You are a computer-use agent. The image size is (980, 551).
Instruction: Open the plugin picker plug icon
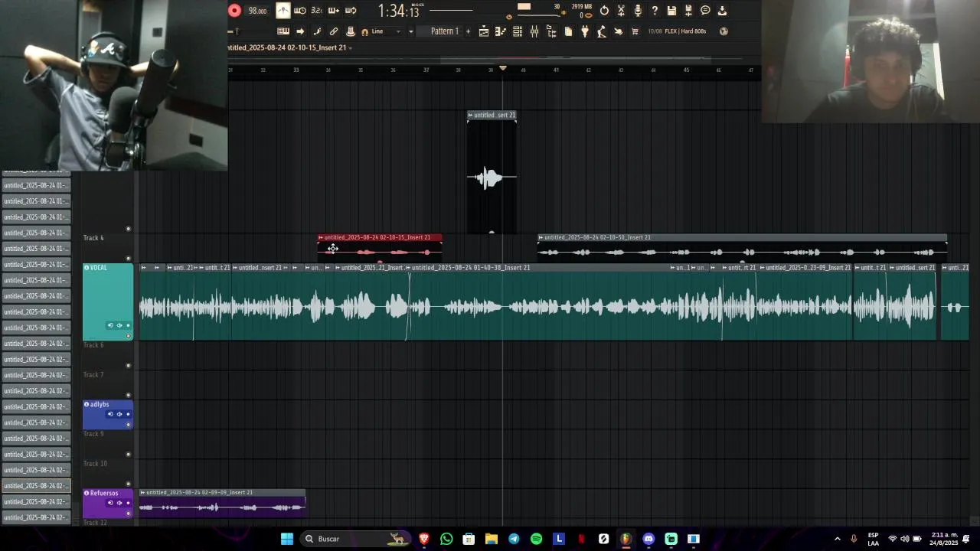click(x=585, y=31)
